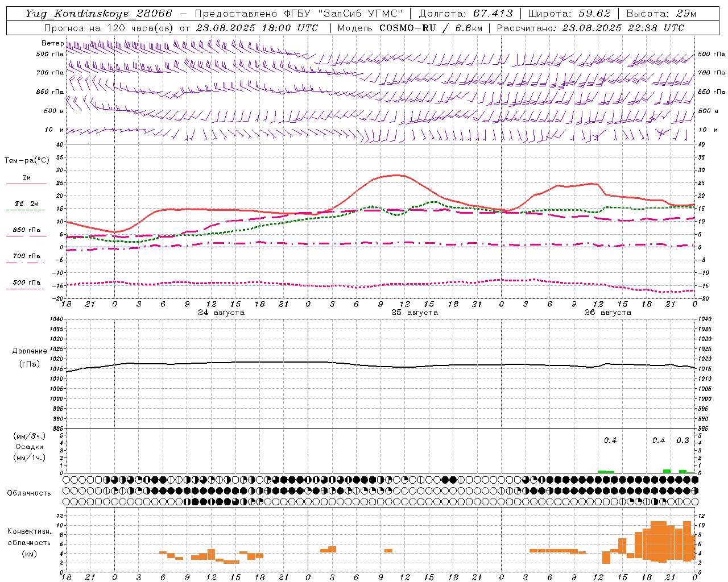Click the dashed line swatch under Td 2м
728x582 pixels.
[26, 210]
